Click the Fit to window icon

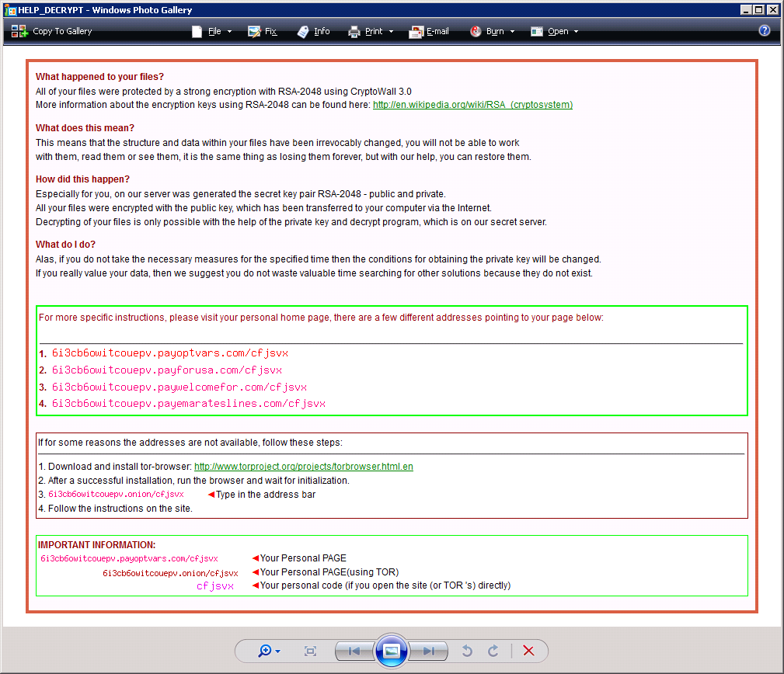(x=310, y=651)
